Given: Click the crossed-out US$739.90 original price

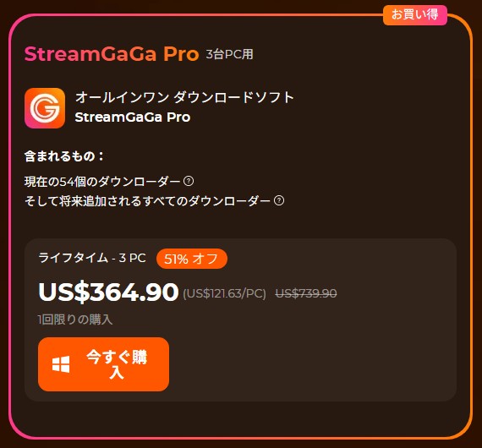Looking at the screenshot, I should point(306,293).
